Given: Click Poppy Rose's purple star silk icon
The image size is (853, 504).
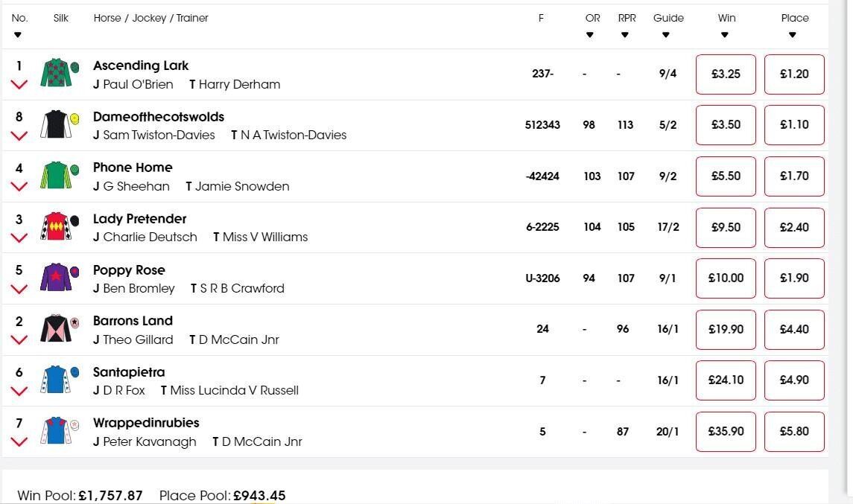Looking at the screenshot, I should click(x=60, y=277).
